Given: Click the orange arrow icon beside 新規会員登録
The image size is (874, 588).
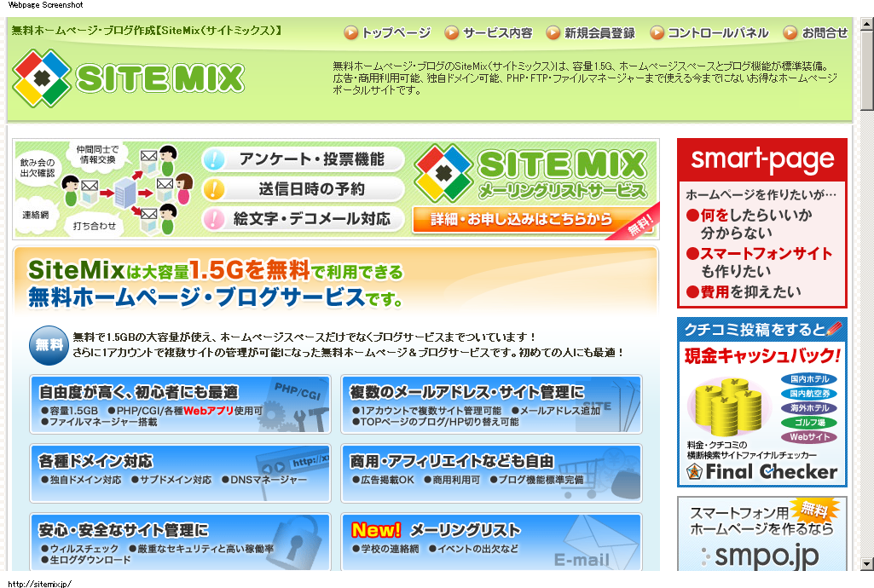Looking at the screenshot, I should point(553,33).
